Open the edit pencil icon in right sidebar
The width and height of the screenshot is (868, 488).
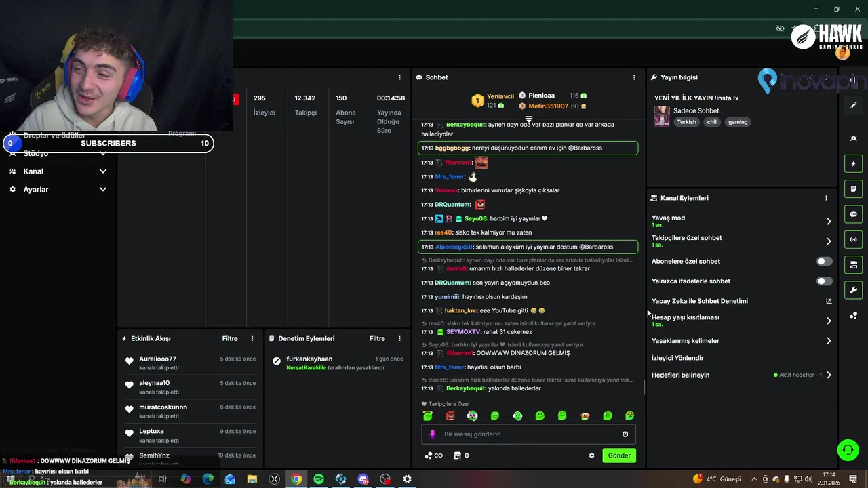coord(853,106)
